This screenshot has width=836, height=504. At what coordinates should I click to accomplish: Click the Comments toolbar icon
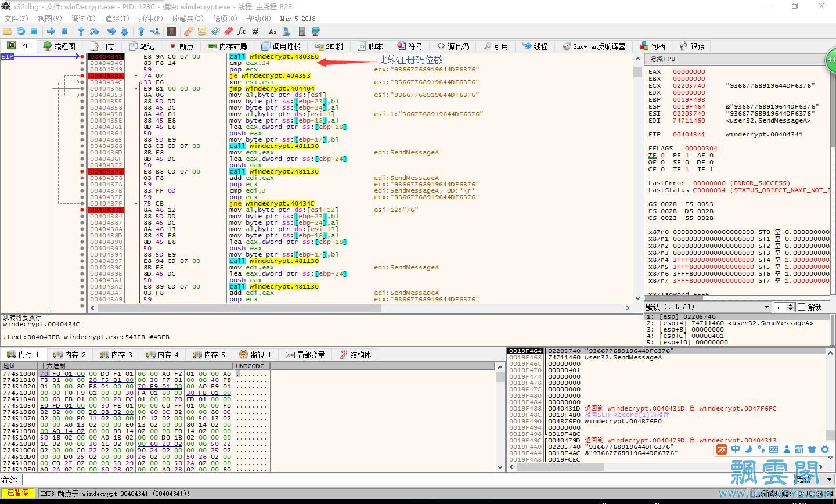pyautogui.click(x=202, y=31)
